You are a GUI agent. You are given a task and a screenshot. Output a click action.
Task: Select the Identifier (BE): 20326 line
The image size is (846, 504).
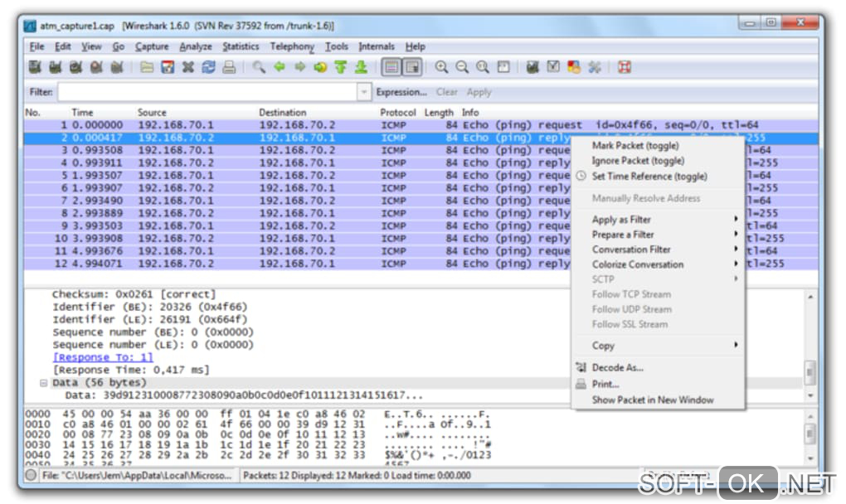(x=150, y=307)
